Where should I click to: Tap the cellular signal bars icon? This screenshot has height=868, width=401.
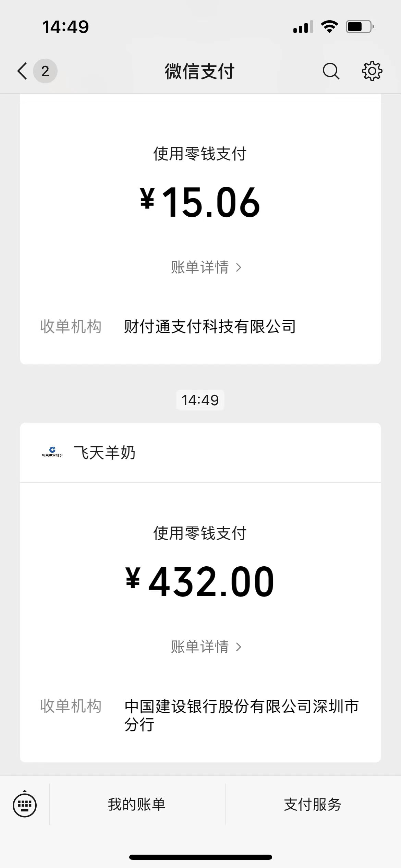coord(303,27)
